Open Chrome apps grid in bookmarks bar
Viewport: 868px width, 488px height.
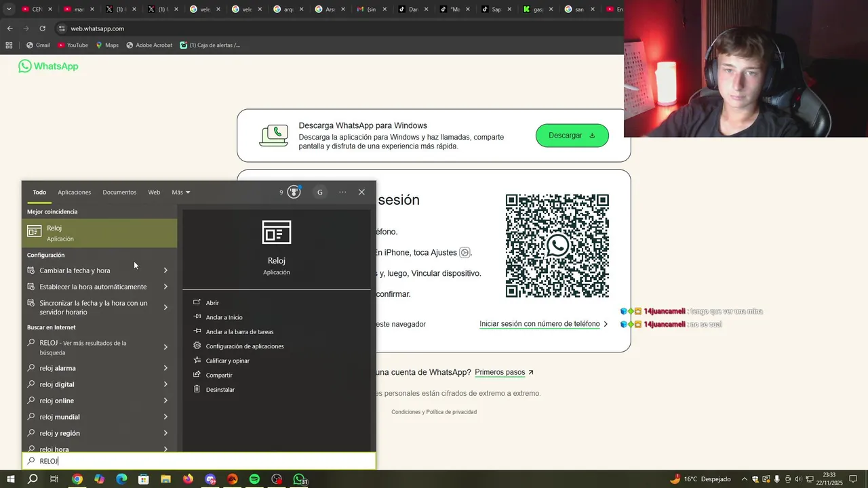[x=9, y=45]
